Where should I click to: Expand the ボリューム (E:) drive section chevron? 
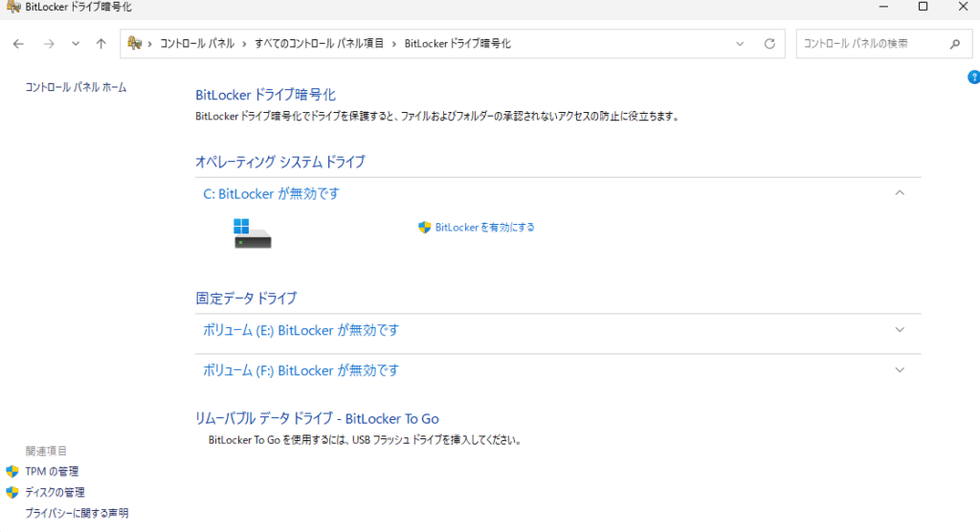click(x=900, y=330)
